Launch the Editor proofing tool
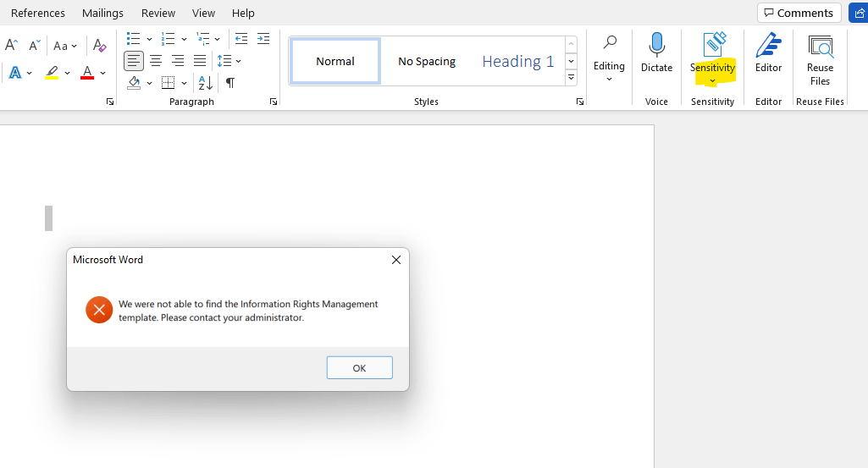Image resolution: width=868 pixels, height=468 pixels. (x=768, y=53)
